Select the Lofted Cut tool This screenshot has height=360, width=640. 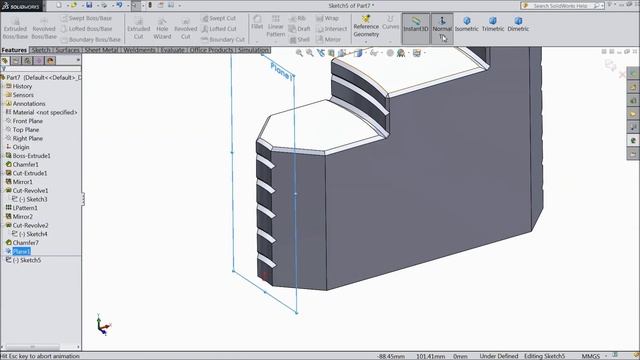coord(219,29)
